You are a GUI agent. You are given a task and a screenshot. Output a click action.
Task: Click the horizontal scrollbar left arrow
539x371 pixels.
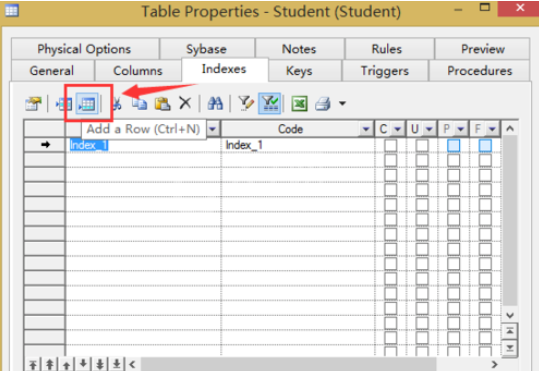pos(133,364)
